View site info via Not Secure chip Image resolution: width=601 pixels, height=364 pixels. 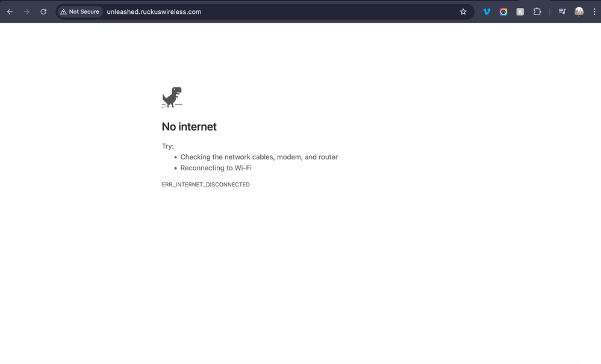pos(80,12)
